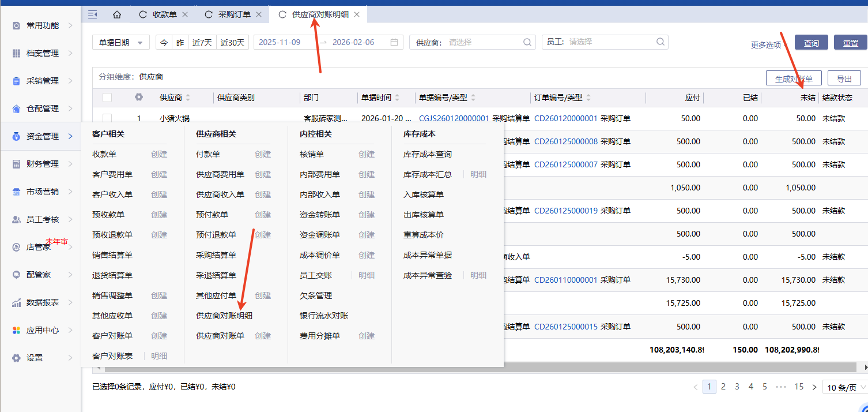Image resolution: width=868 pixels, height=412 pixels.
Task: Click the search icon in 员工 field
Action: (660, 42)
